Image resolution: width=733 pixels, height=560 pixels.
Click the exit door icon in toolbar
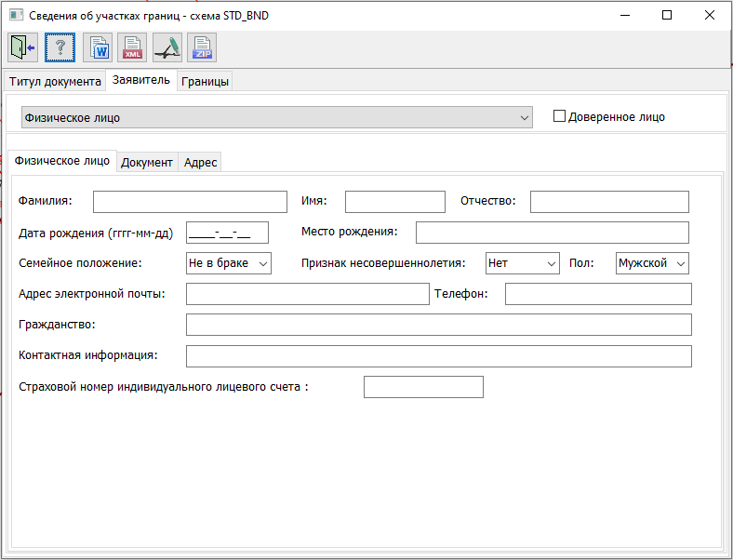[x=21, y=47]
